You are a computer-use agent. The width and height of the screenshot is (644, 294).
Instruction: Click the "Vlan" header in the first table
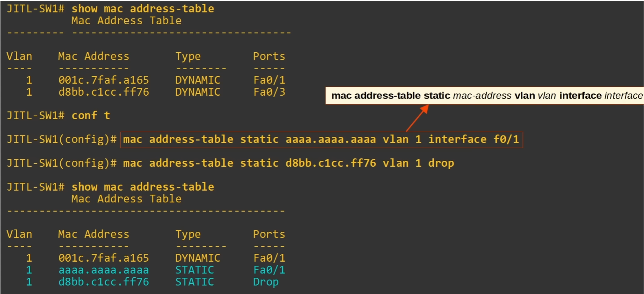(19, 56)
